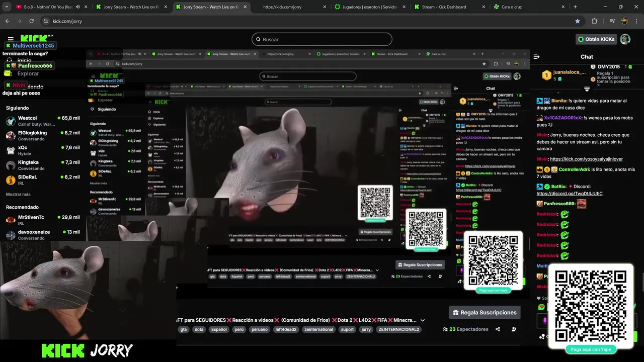The height and width of the screenshot is (362, 644).
Task: Close the Cara o cruz tab
Action: tap(563, 7)
